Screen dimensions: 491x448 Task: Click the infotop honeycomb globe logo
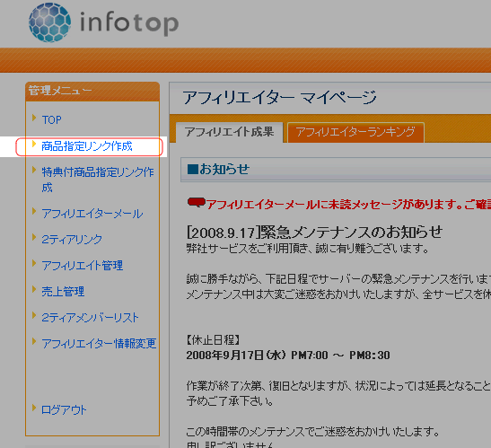pos(49,22)
